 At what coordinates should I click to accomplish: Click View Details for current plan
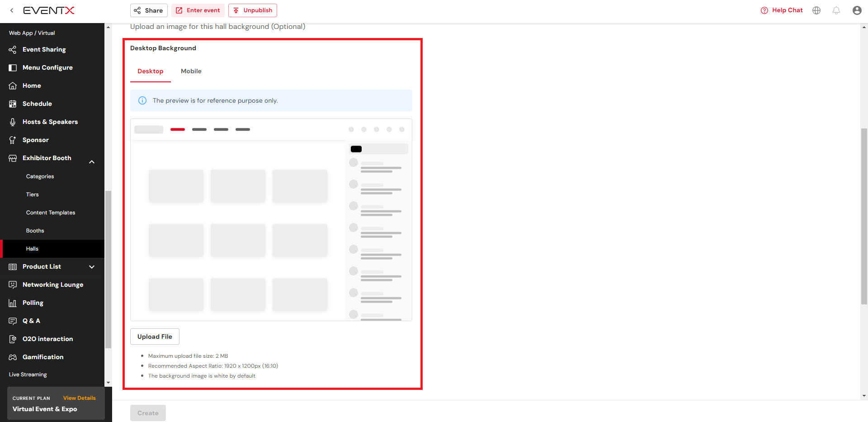pyautogui.click(x=80, y=398)
